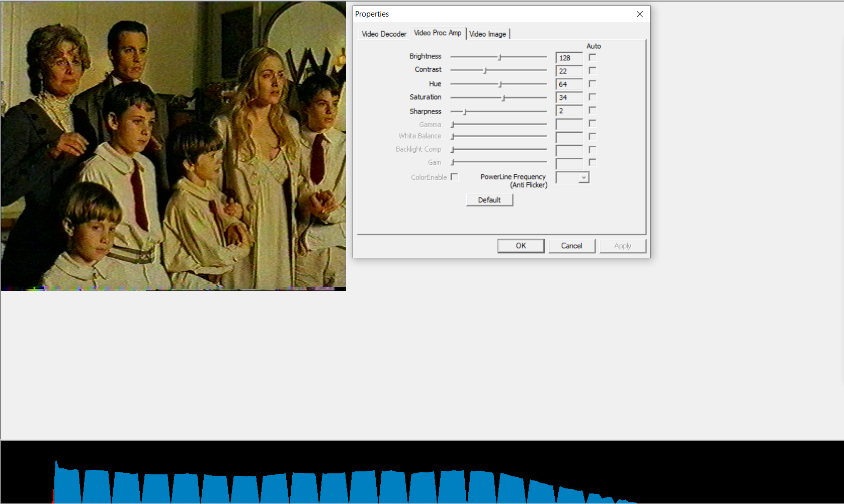Confirm settings with the OK button
The image size is (844, 504).
tap(521, 246)
